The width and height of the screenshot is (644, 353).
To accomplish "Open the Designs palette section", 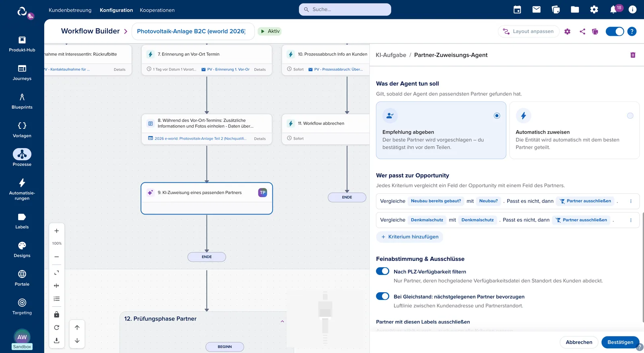I will click(x=22, y=250).
